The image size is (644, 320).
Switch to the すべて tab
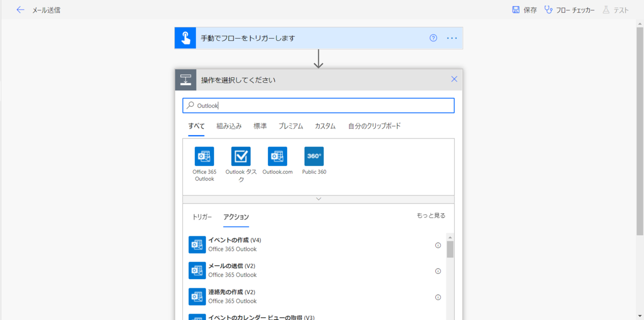click(196, 126)
